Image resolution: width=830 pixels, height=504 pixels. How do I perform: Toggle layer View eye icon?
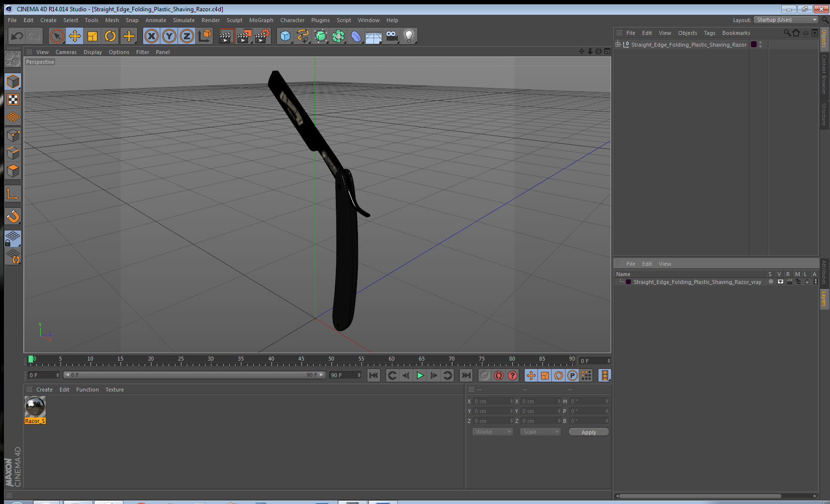point(780,282)
